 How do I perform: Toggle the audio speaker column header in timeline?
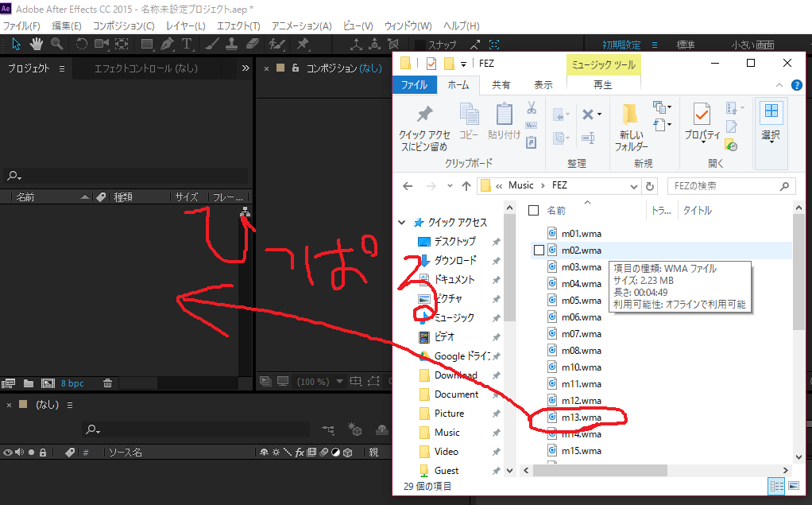coord(19,453)
